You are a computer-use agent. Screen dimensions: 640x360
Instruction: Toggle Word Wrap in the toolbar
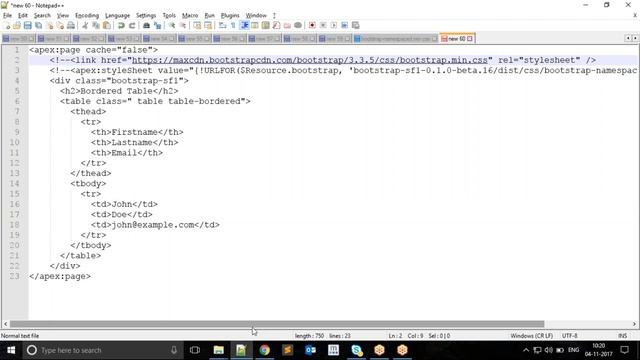tap(222, 25)
